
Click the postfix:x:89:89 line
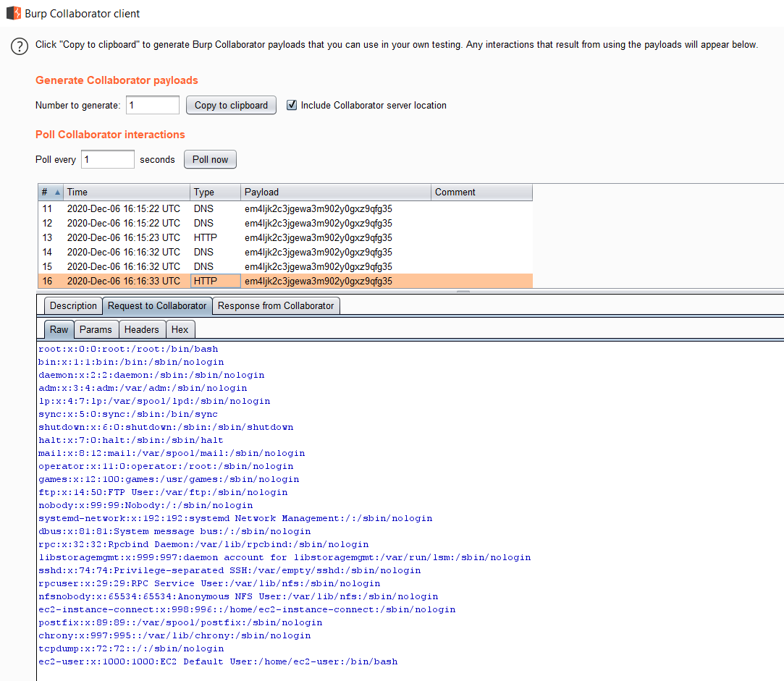click(x=180, y=622)
